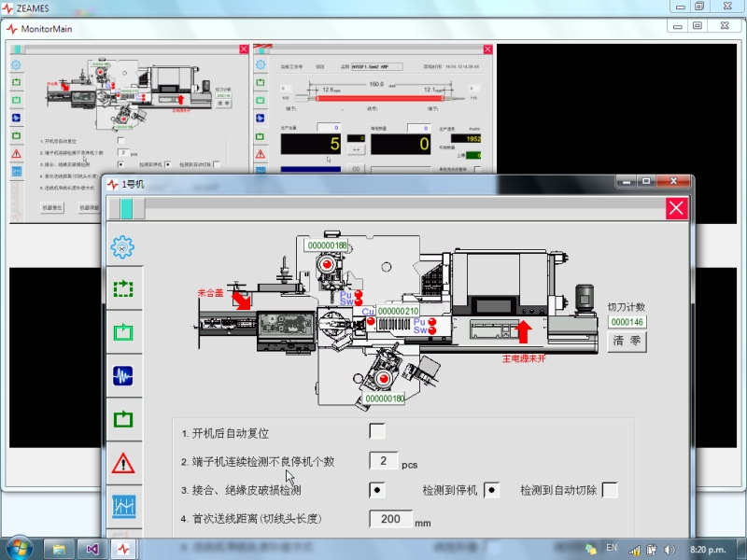Open the red warning triangle alarm icon

(122, 462)
